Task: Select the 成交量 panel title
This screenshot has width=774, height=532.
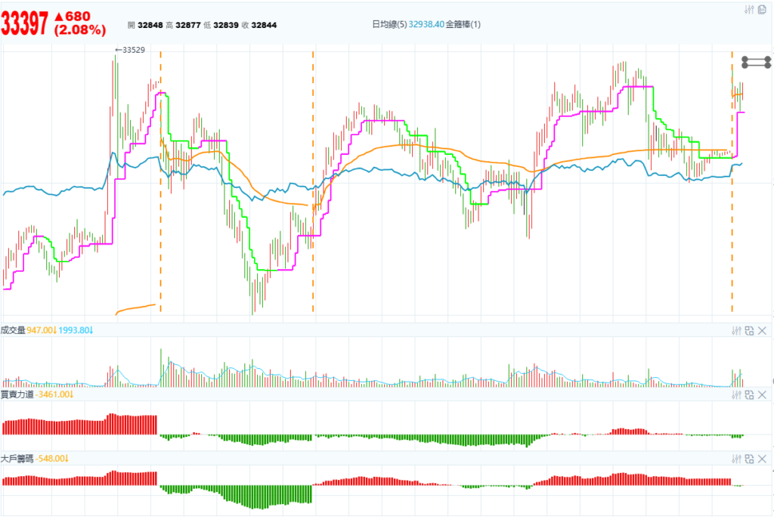Action: (13, 330)
